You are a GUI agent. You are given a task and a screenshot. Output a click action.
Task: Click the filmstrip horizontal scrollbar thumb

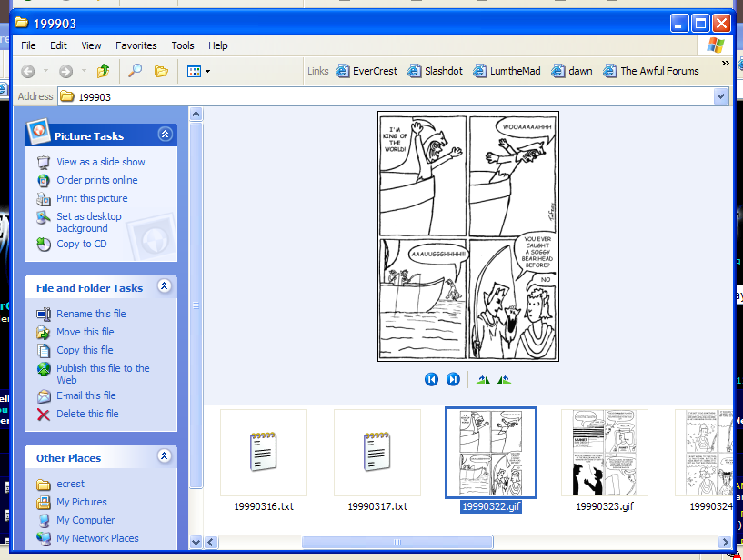click(397, 542)
